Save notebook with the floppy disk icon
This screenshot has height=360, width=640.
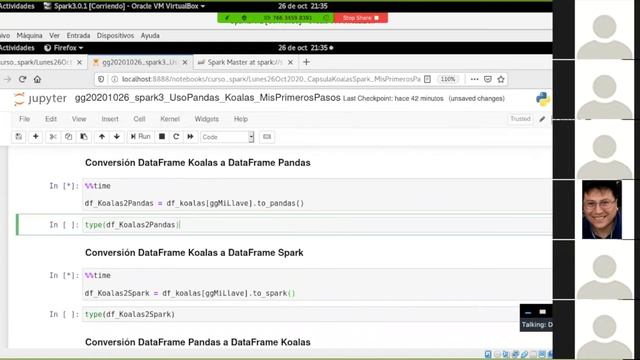(19, 137)
